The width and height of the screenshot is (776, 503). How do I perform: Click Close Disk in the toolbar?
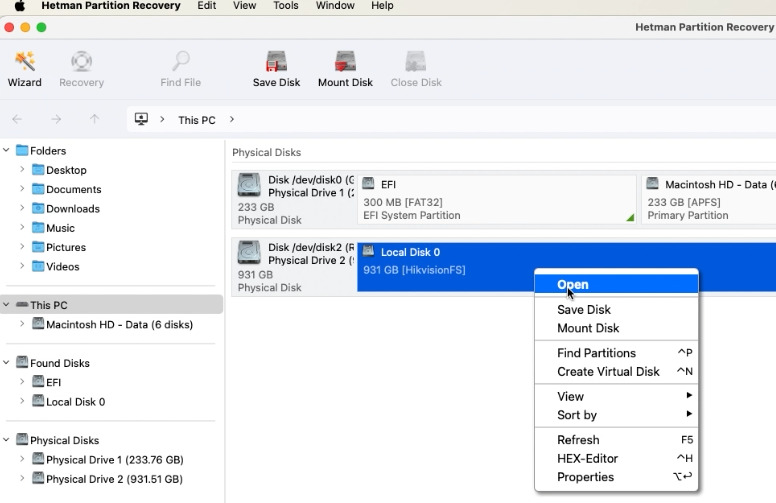coord(416,69)
